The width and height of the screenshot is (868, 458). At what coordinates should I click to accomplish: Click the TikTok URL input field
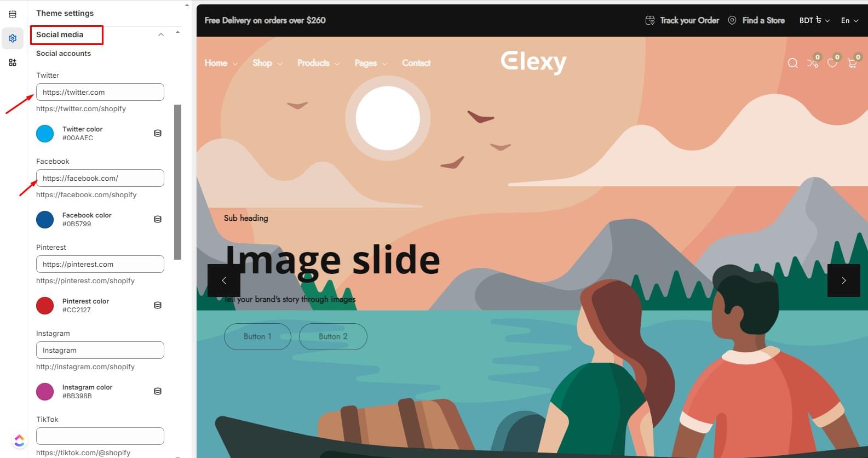click(x=100, y=436)
